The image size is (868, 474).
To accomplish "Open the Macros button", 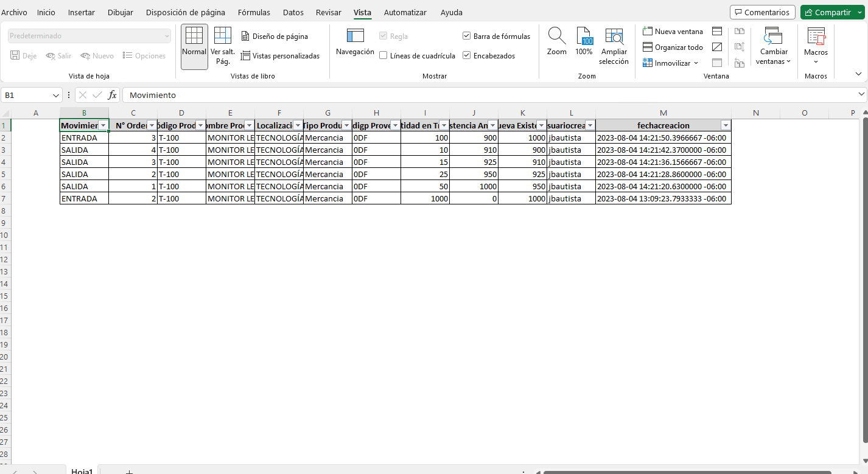I will tap(816, 46).
